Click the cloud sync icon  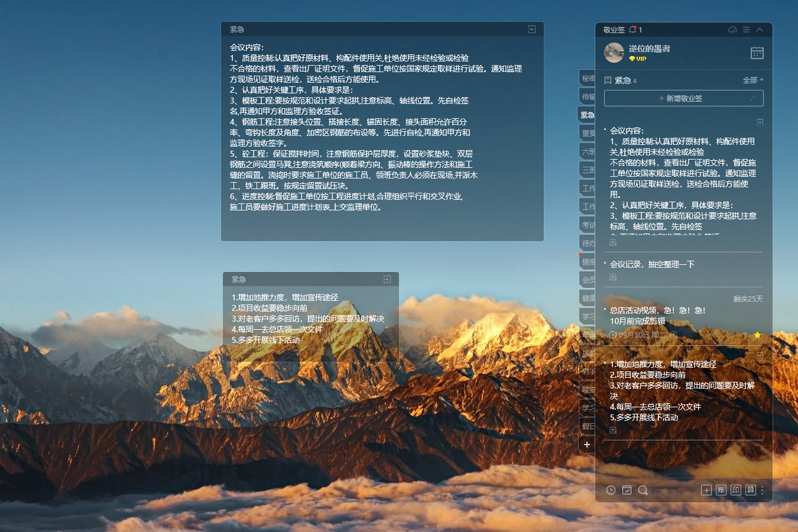point(732,30)
